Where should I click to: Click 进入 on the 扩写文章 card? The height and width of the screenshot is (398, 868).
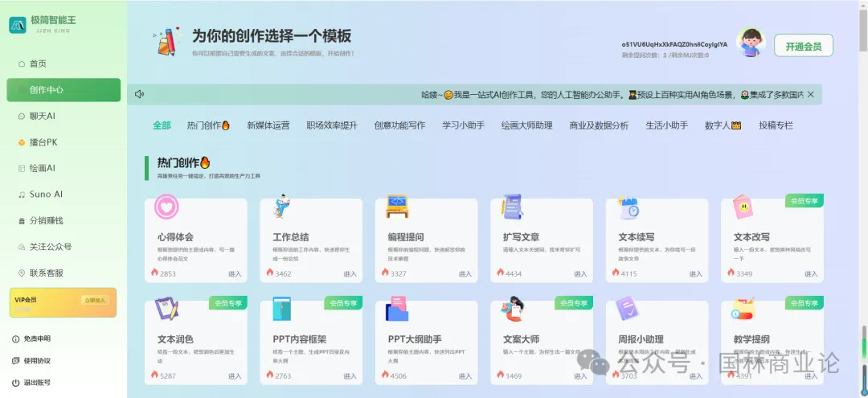coord(580,274)
